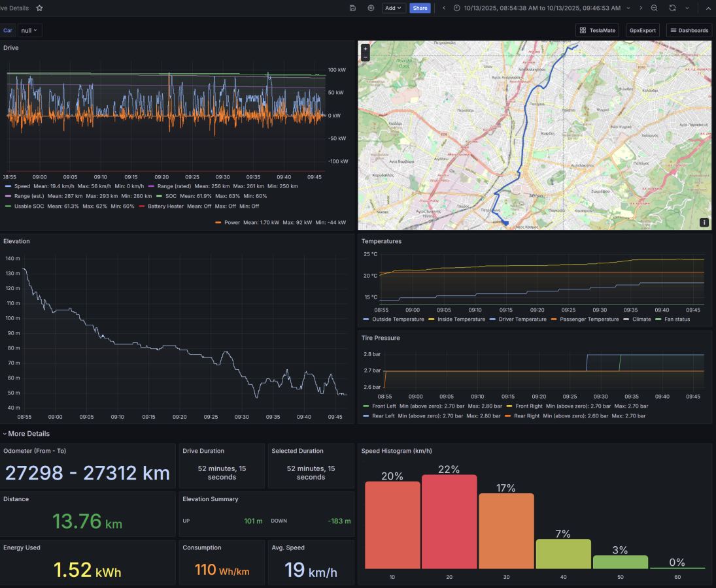Zoom out the time range
The image size is (716, 588).
pos(654,8)
